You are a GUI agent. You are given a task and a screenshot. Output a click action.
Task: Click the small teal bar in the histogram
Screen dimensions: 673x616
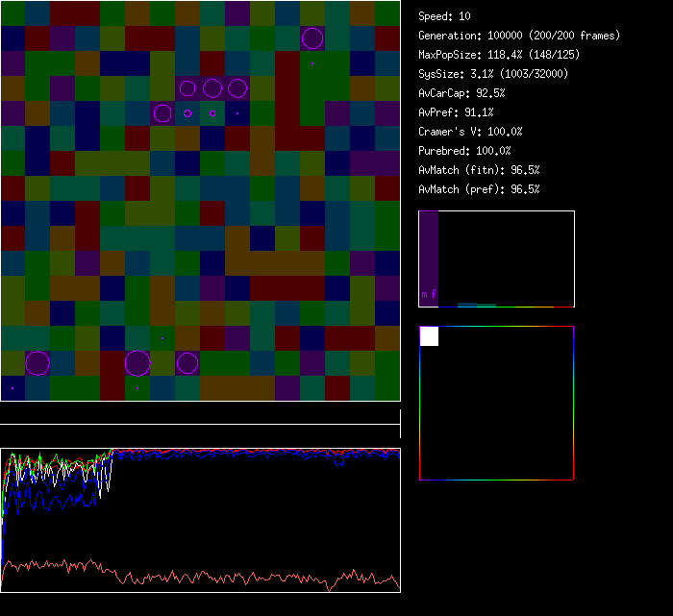point(477,305)
